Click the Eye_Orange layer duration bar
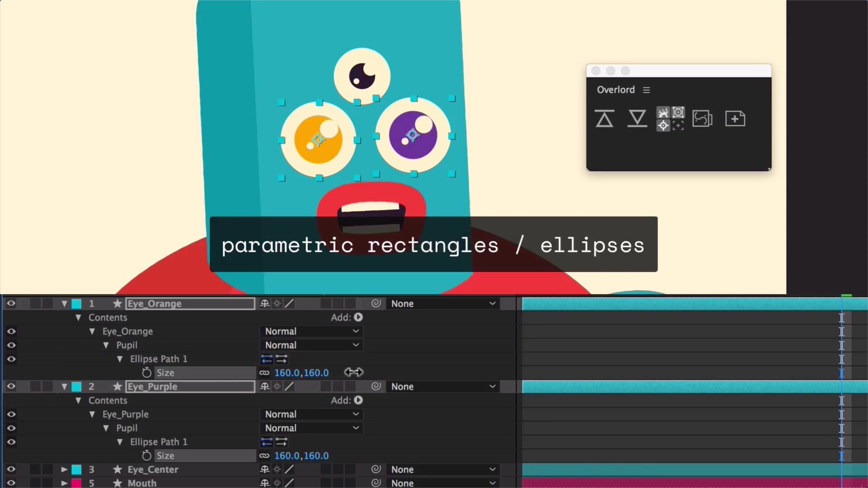868x488 pixels. pyautogui.click(x=695, y=304)
